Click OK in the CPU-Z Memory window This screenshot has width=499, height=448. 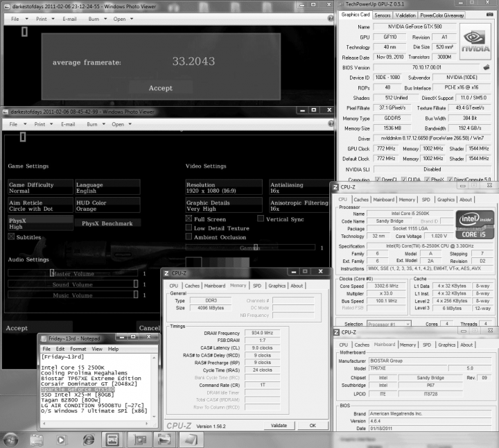click(313, 425)
